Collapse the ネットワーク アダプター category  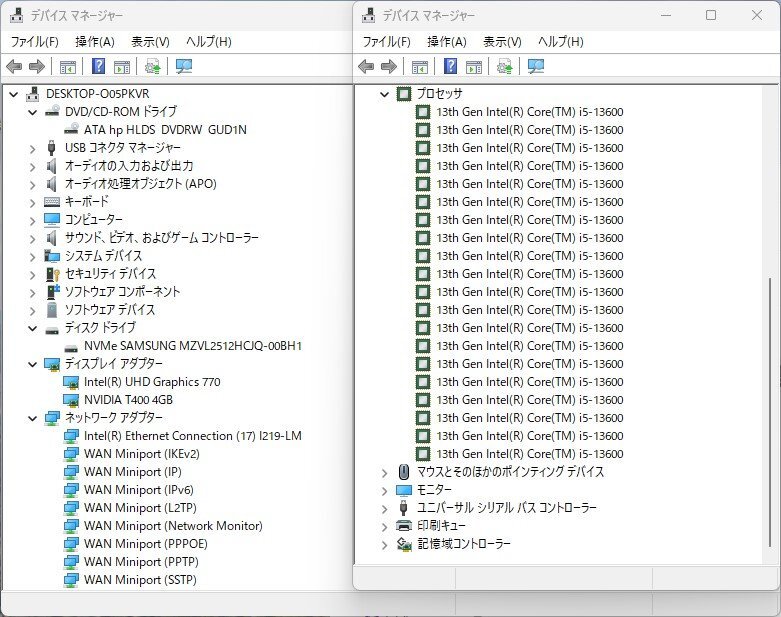pyautogui.click(x=33, y=418)
